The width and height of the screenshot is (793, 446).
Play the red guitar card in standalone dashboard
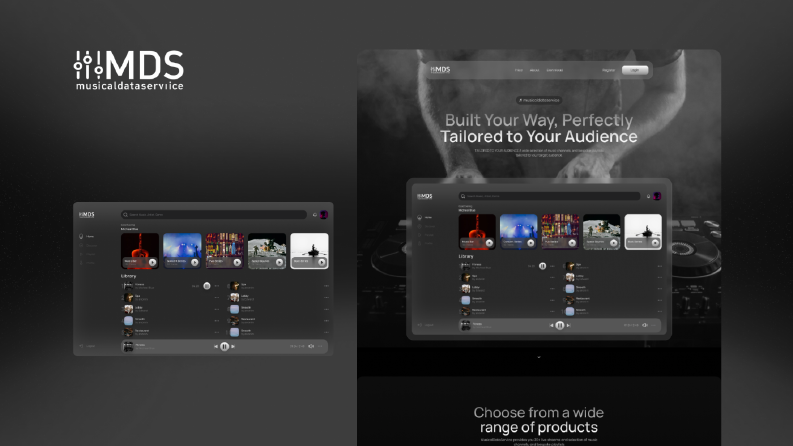pos(153,262)
